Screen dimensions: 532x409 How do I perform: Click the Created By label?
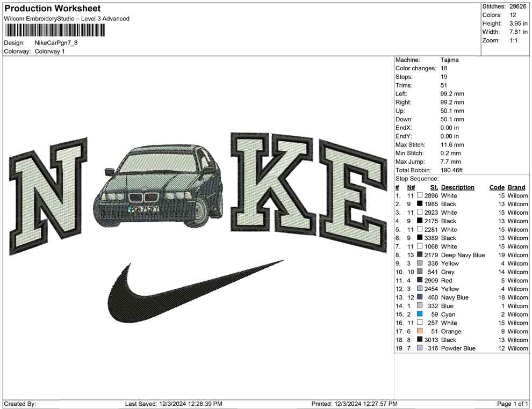(x=20, y=404)
